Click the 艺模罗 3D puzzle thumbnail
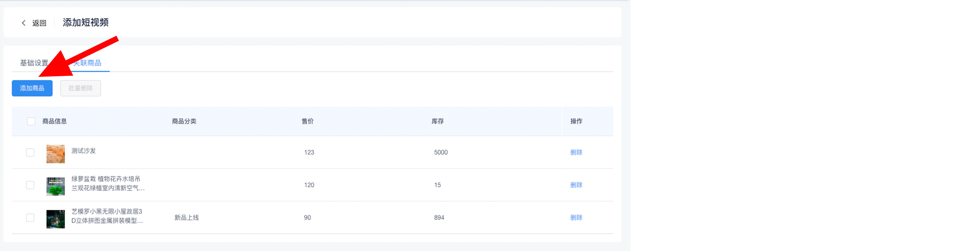This screenshot has height=251, width=980. [56, 219]
